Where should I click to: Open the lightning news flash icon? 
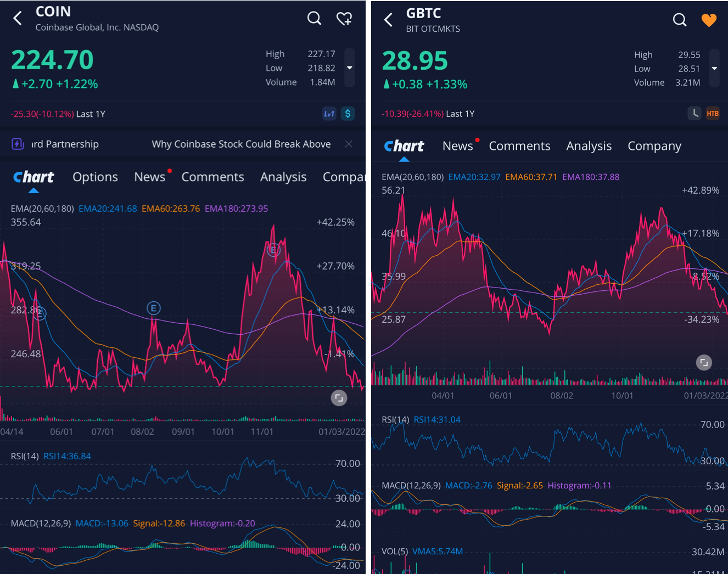[18, 144]
